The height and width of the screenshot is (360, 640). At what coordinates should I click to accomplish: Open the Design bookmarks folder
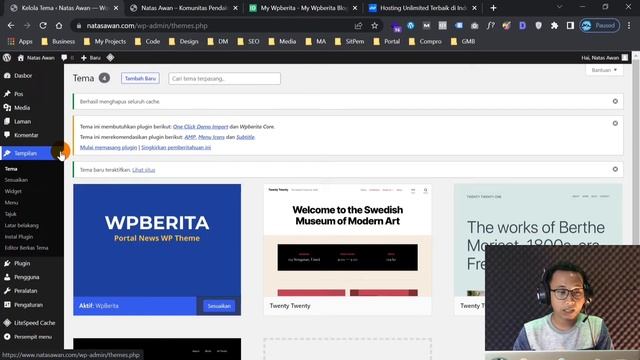coord(184,41)
